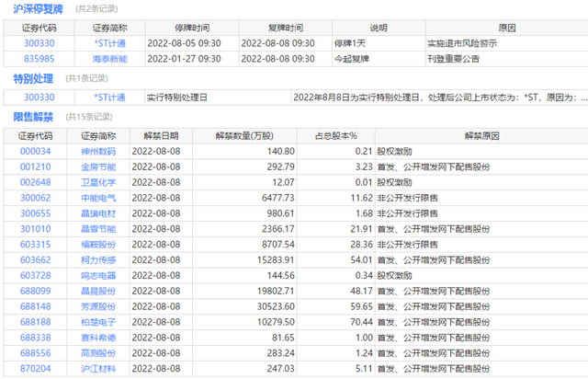This screenshot has height=379, width=588.
Task: Open stock code 688099 link
Action: click(x=35, y=291)
